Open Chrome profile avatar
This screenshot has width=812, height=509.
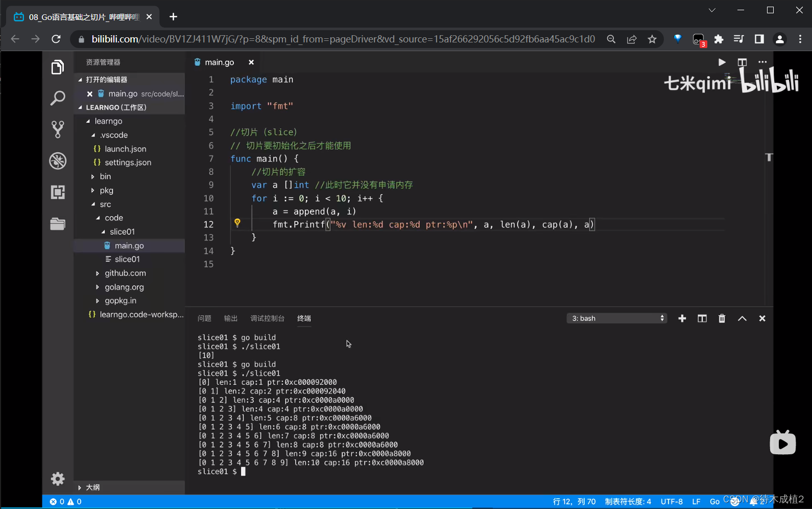pyautogui.click(x=779, y=39)
